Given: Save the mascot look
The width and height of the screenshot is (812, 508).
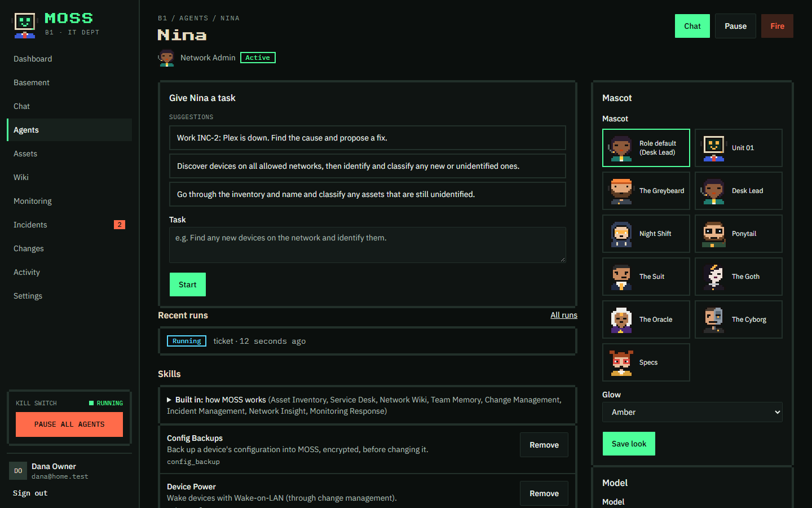Looking at the screenshot, I should (629, 444).
